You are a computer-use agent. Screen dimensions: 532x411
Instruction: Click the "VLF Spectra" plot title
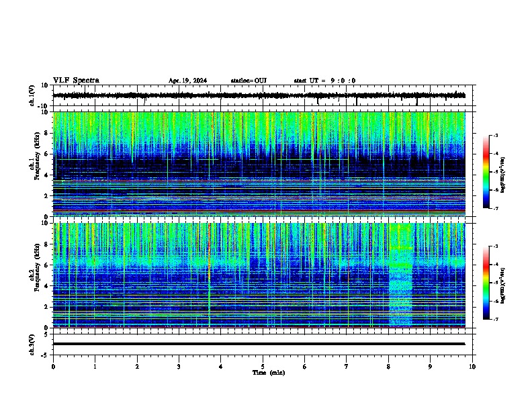pos(76,81)
